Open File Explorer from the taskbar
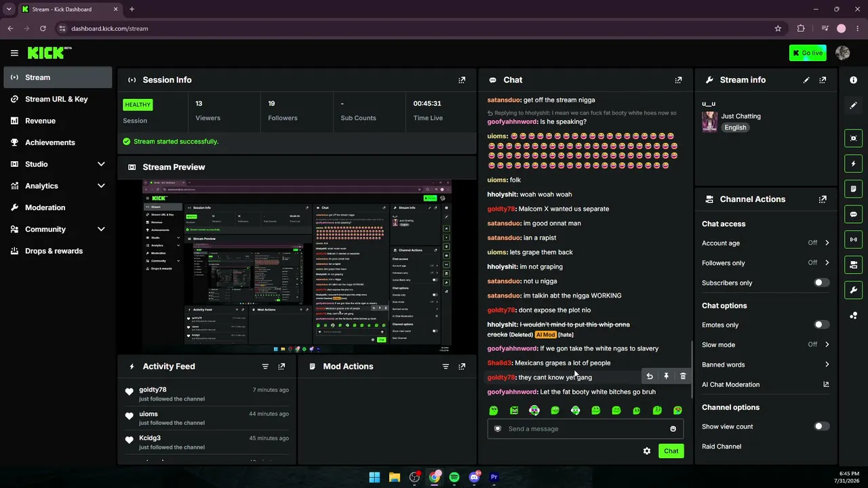Image resolution: width=868 pixels, height=488 pixels. tap(394, 477)
